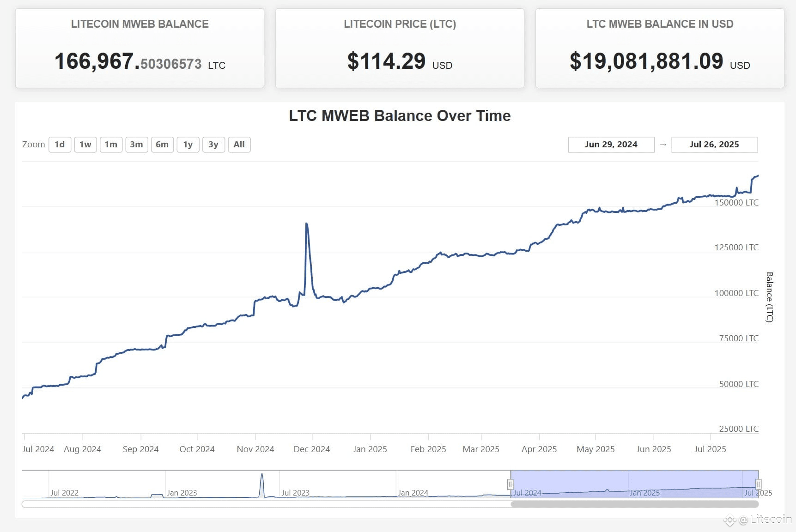Click the Oct 2024 x-axis label
This screenshot has width=796, height=532.
[x=197, y=449]
